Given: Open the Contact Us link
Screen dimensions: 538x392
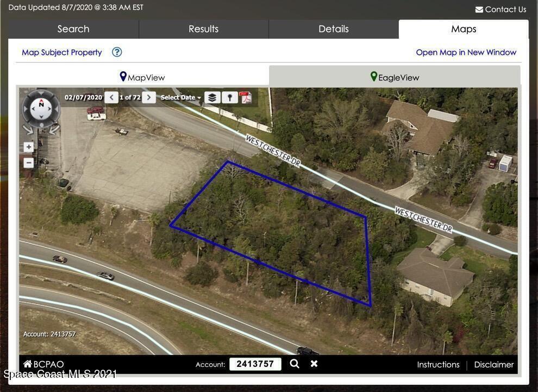Looking at the screenshot, I should (x=501, y=9).
